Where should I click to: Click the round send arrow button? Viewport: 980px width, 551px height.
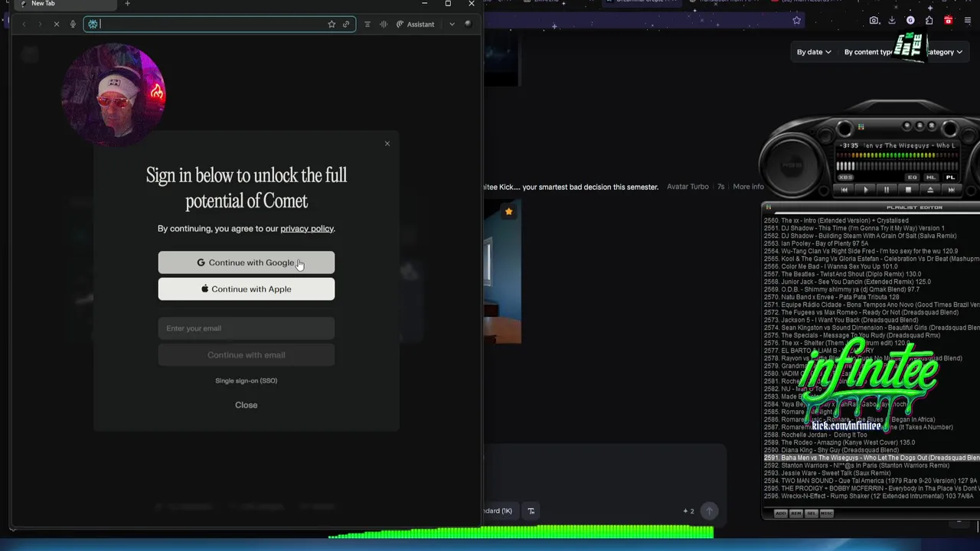coord(709,511)
